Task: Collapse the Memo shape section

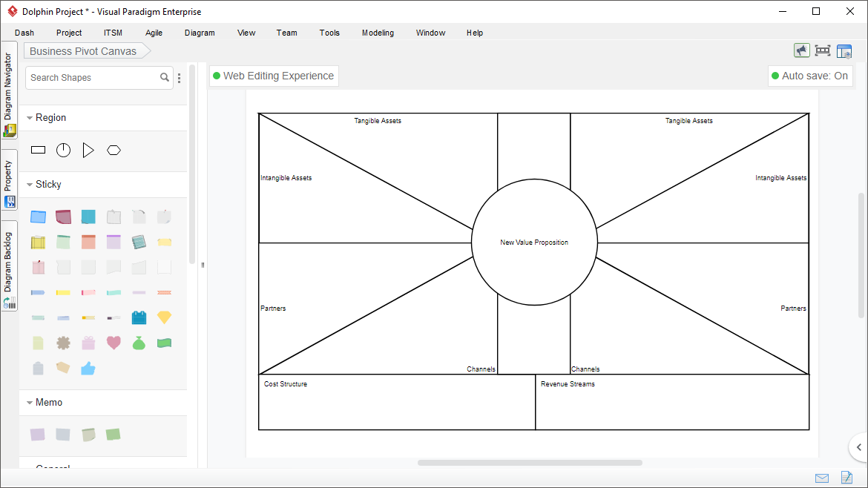Action: [x=30, y=403]
